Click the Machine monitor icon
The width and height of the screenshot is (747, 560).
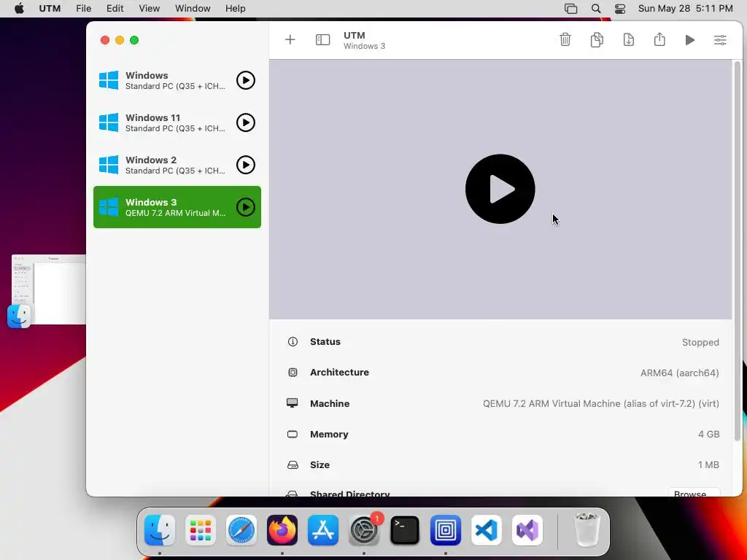pyautogui.click(x=292, y=402)
